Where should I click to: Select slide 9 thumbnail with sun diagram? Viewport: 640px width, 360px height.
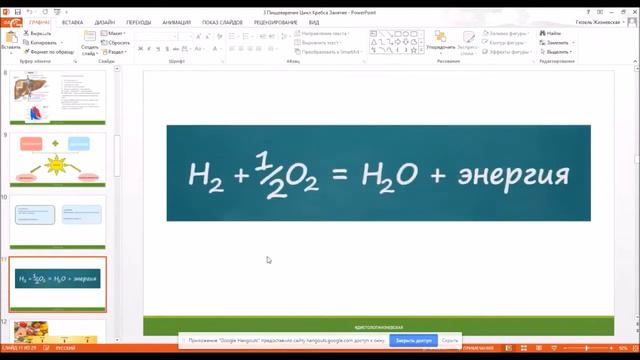click(x=58, y=160)
